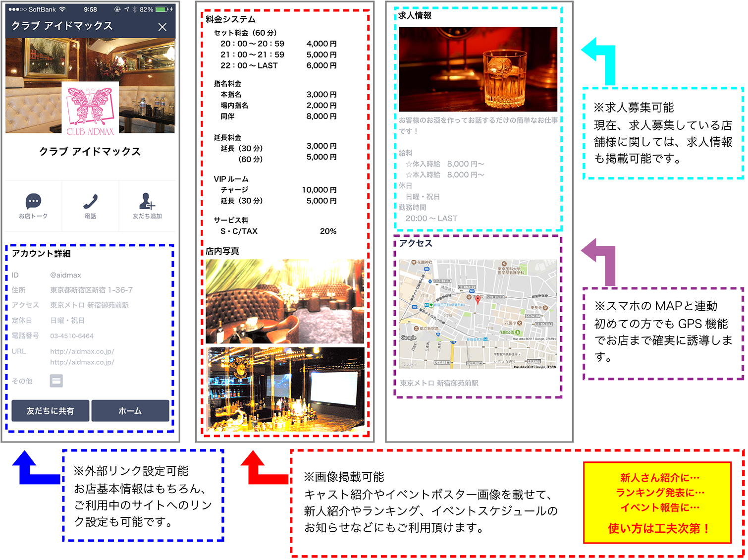Tap the title クラブ アイドマックス in header bar

tap(62, 26)
